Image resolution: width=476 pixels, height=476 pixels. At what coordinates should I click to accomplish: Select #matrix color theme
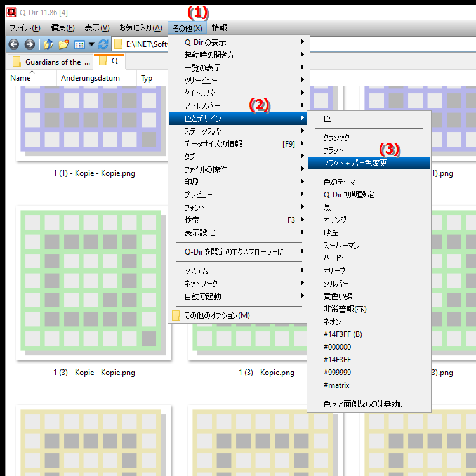pyautogui.click(x=369, y=385)
